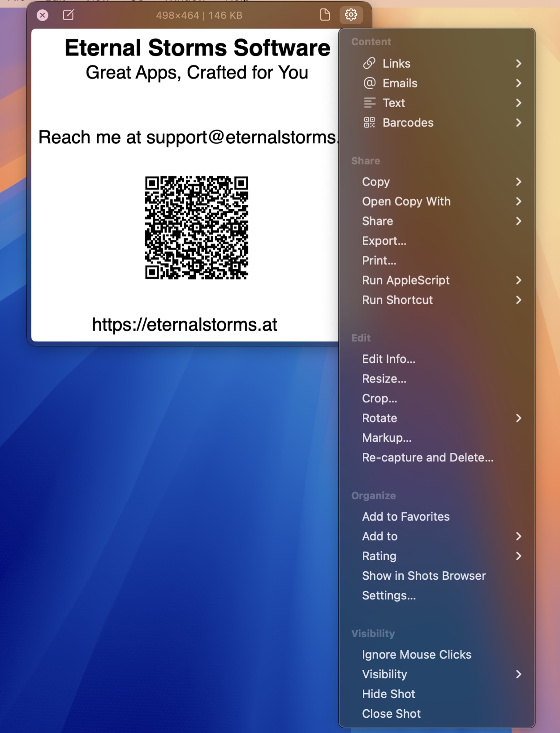Click the edit pencil icon in title bar
Screen dimensions: 560x733
point(69,15)
